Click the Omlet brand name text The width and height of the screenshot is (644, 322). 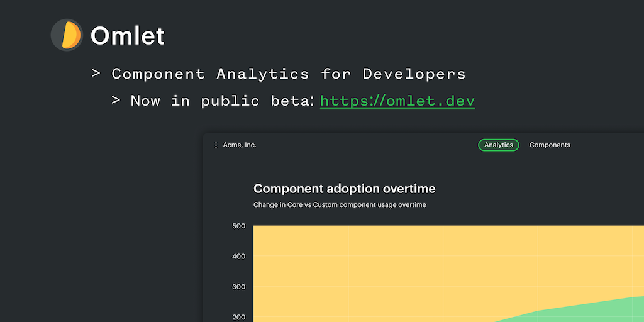point(128,36)
